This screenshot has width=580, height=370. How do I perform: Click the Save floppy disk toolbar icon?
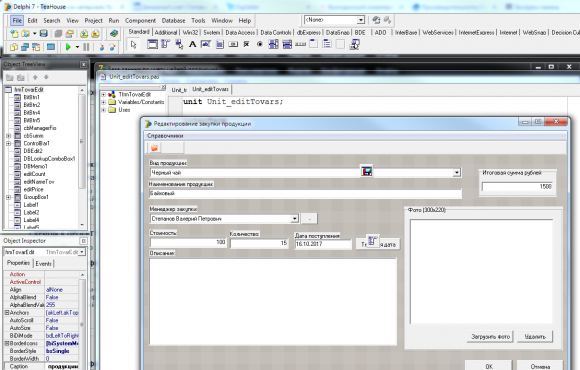click(44, 34)
